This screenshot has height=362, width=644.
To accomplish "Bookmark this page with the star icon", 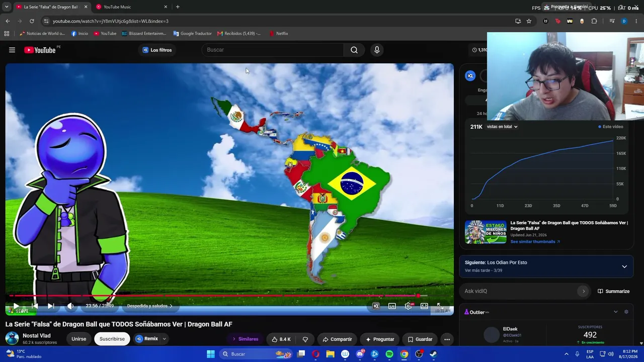I will 529,21.
